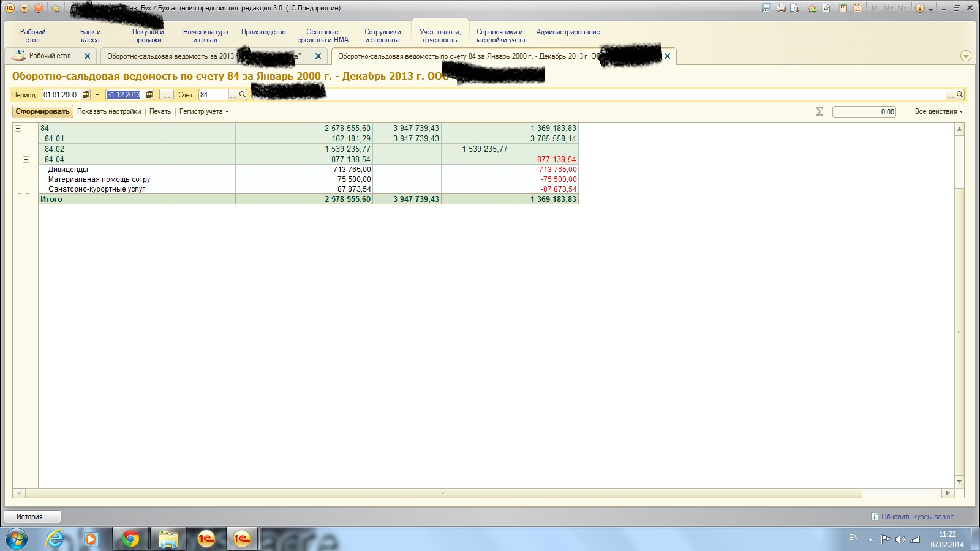Click the sum value field showing 0,00
Image resolution: width=980 pixels, height=551 pixels.
pos(864,111)
